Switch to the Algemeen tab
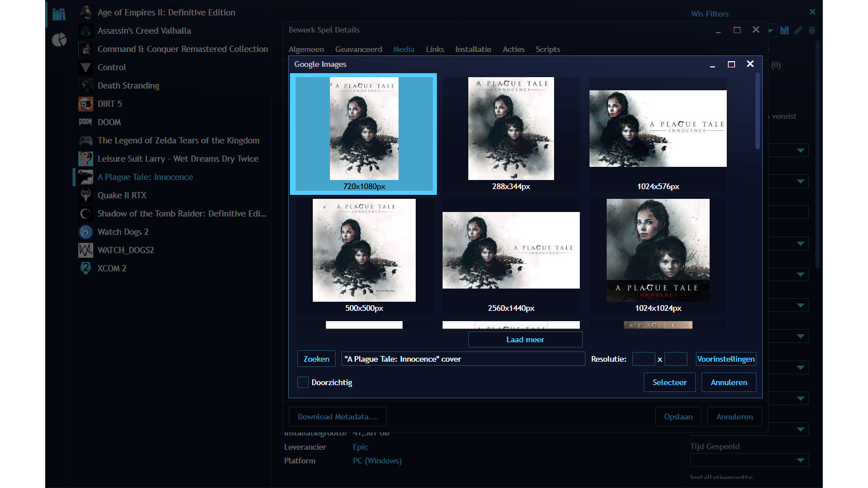 pyautogui.click(x=306, y=49)
